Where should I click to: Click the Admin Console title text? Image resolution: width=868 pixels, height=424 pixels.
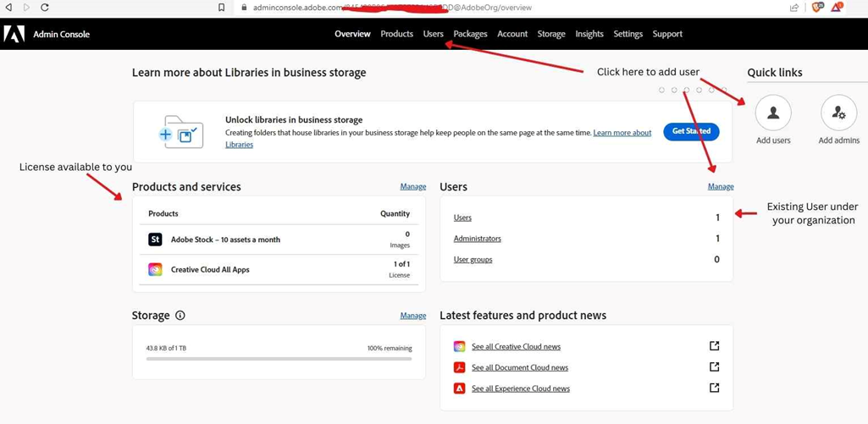coord(62,35)
